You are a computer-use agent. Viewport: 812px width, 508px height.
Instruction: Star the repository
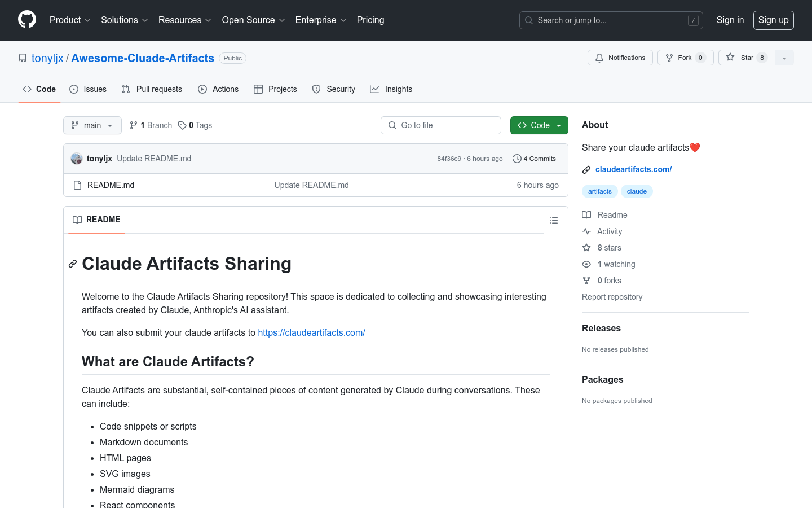point(747,58)
